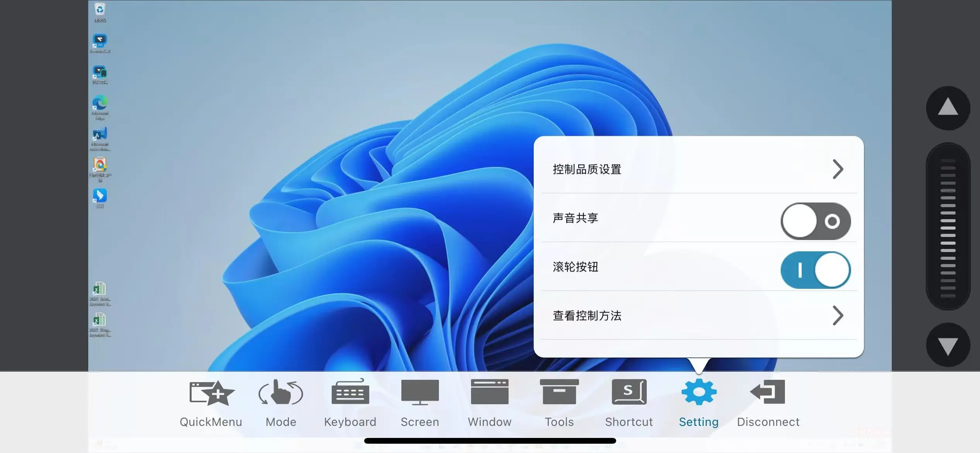
Task: Open the Shortcut keys menu
Action: (629, 403)
